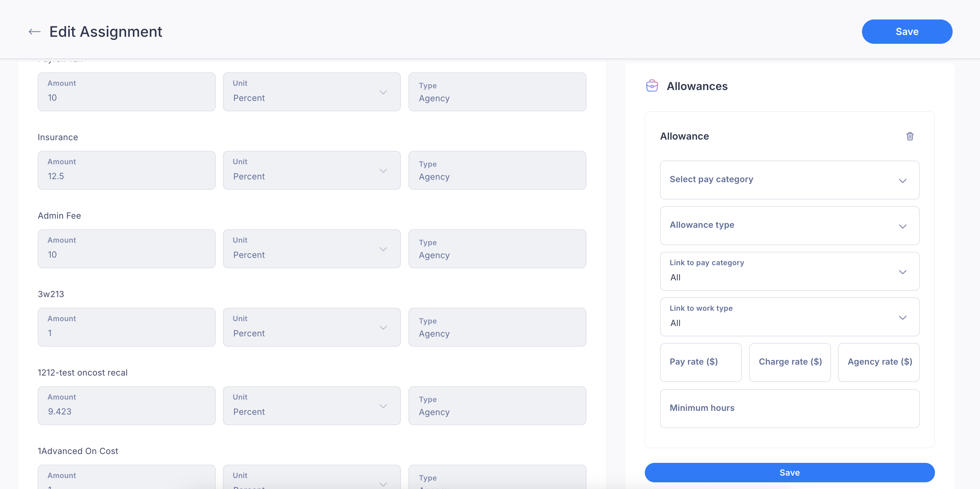Click the top Save button in header
The image size is (980, 489).
(x=907, y=32)
